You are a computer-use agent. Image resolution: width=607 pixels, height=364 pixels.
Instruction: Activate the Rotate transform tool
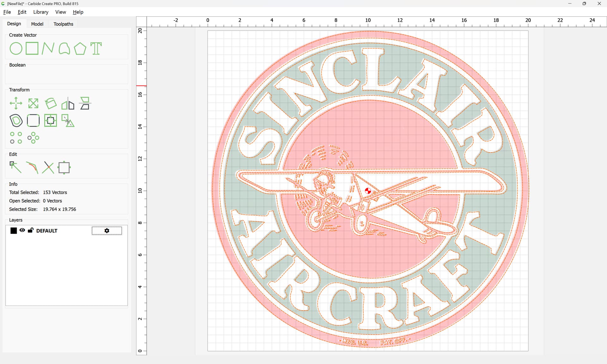coord(51,103)
